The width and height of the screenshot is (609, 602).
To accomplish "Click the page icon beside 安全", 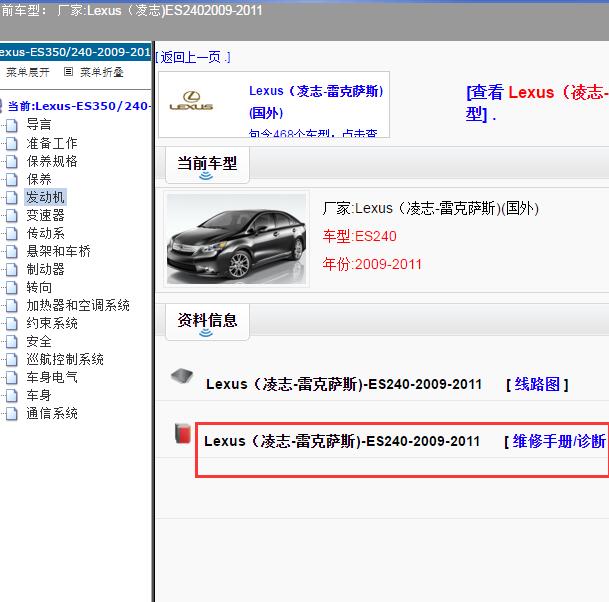I will [x=12, y=342].
